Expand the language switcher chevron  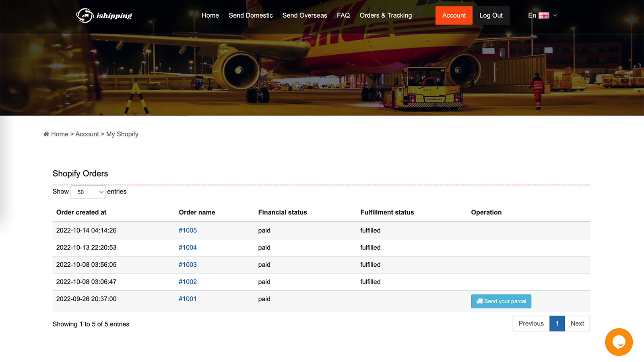(x=555, y=15)
